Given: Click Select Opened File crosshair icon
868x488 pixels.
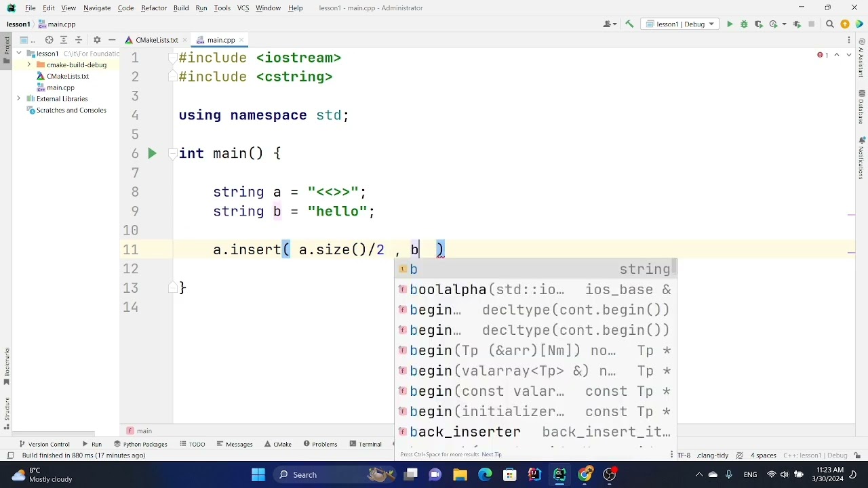Looking at the screenshot, I should point(49,40).
